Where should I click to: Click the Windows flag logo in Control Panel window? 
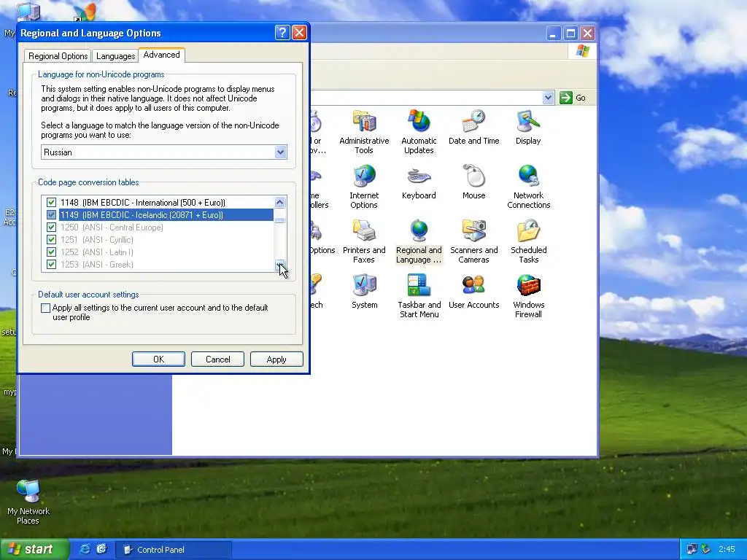pos(582,51)
